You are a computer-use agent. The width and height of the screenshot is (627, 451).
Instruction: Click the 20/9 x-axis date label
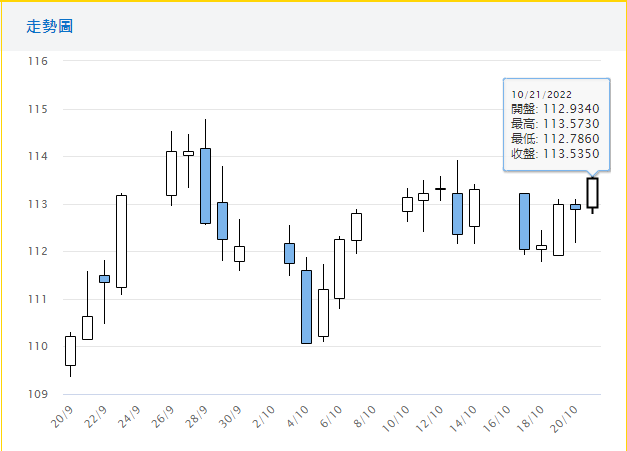point(64,417)
